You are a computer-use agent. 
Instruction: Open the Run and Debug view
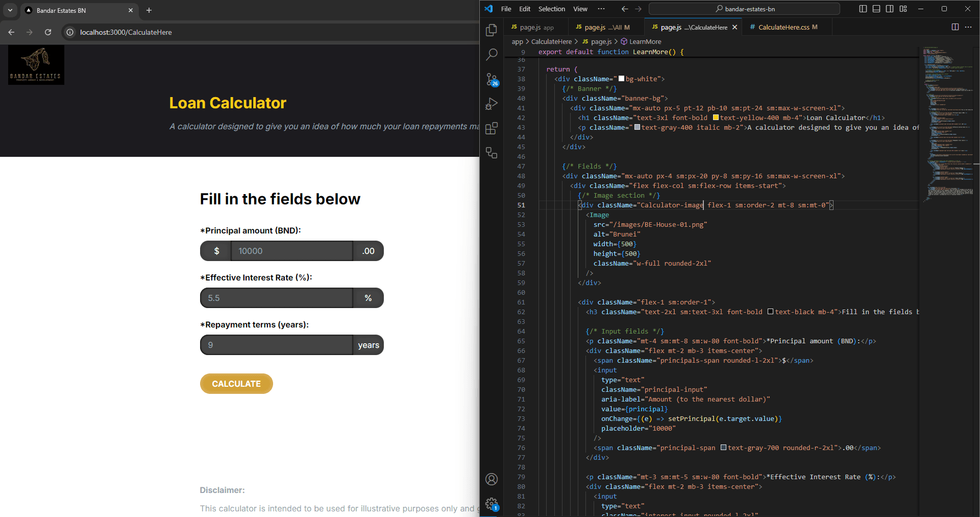coord(492,104)
